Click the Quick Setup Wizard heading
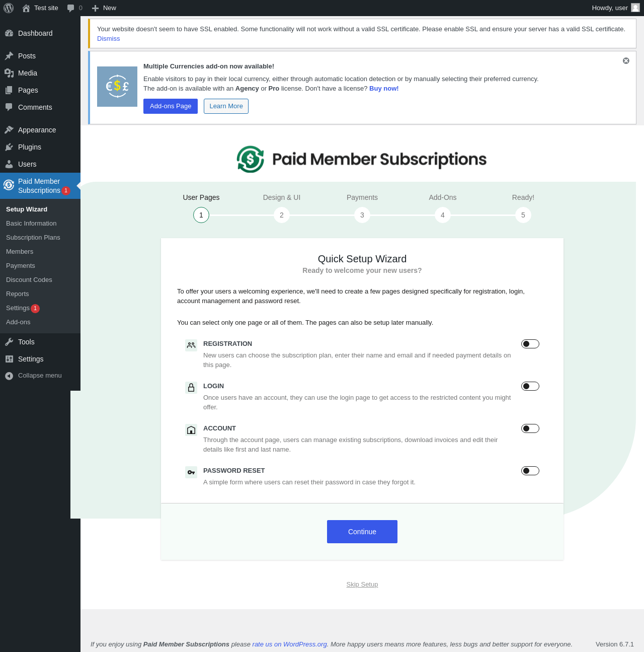The height and width of the screenshot is (652, 644). pos(362,259)
